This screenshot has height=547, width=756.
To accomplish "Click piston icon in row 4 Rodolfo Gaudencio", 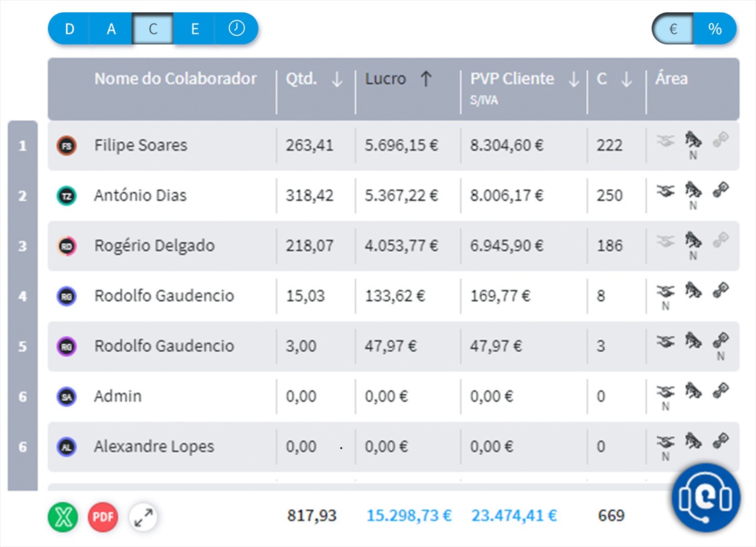I will pyautogui.click(x=721, y=290).
